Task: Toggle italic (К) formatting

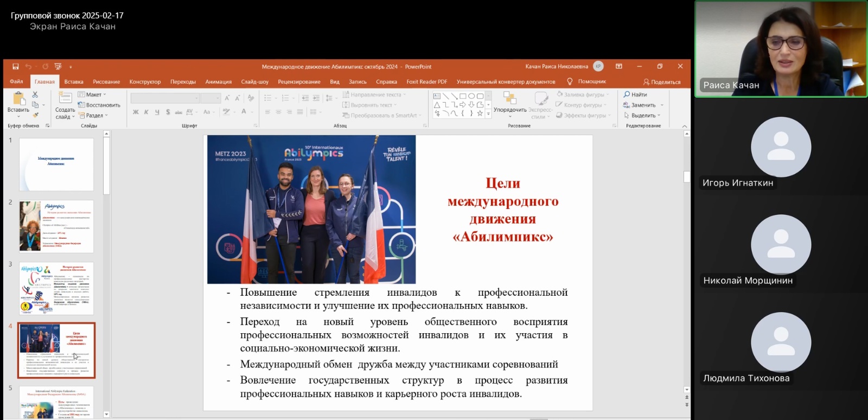Action: (146, 112)
